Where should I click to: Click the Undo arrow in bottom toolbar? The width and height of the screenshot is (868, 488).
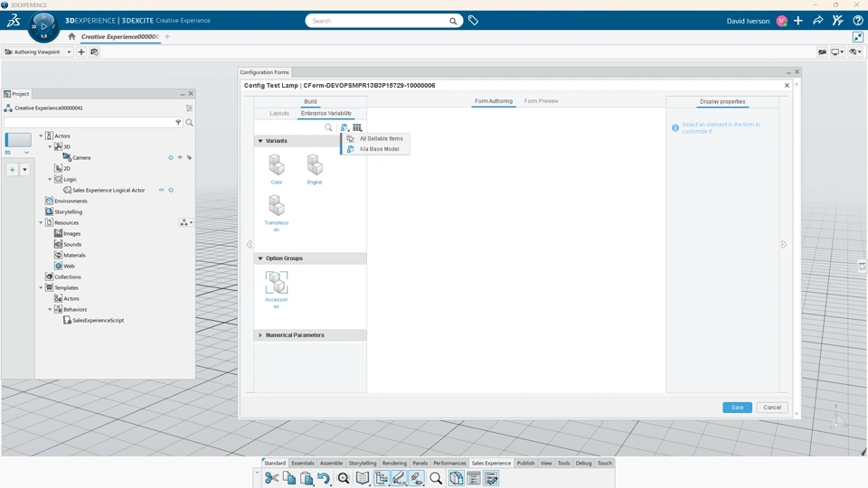325,478
